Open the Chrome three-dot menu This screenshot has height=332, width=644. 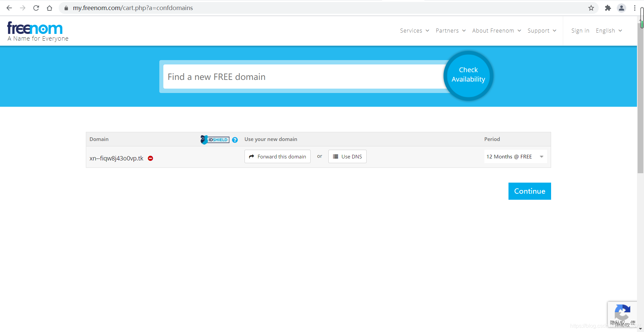[635, 8]
